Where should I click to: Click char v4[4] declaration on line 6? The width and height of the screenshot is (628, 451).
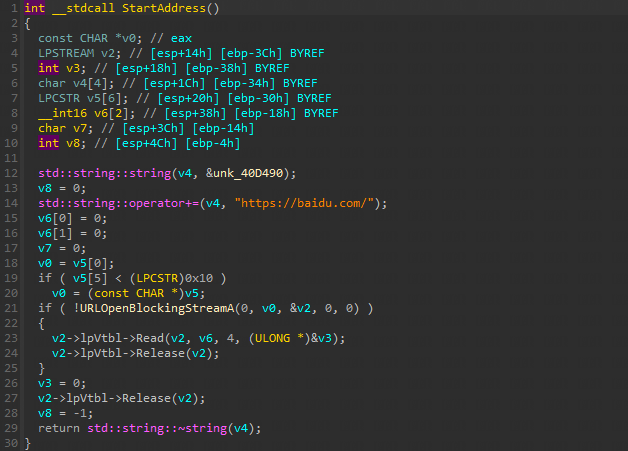[x=76, y=83]
